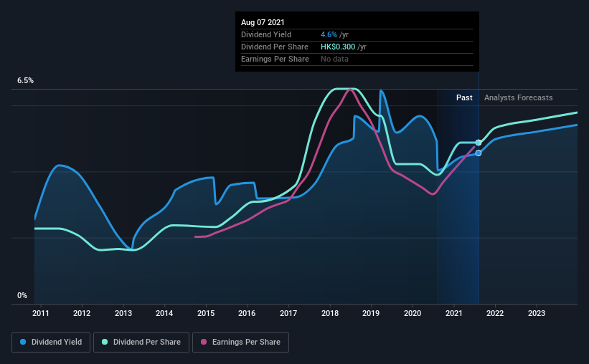The height and width of the screenshot is (364, 589).
Task: Click the 2020 x-axis label
Action: (x=413, y=313)
